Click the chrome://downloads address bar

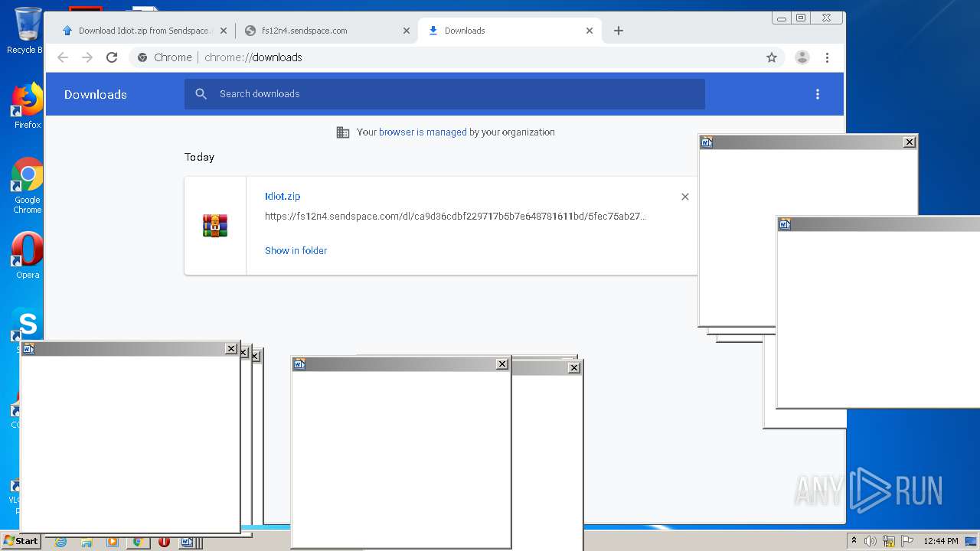(456, 57)
